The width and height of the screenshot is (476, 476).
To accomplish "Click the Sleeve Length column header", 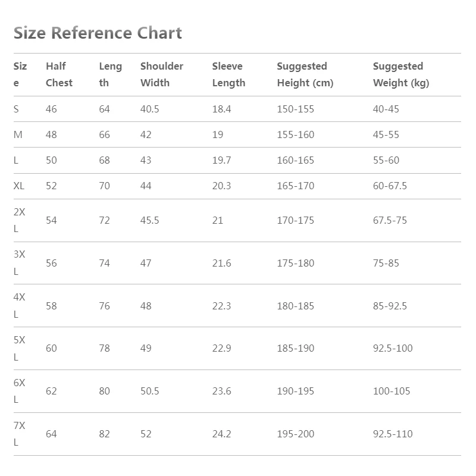I will 228,74.
